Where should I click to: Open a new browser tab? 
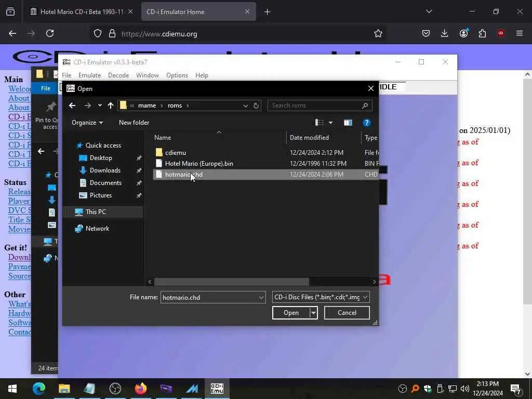point(268,12)
